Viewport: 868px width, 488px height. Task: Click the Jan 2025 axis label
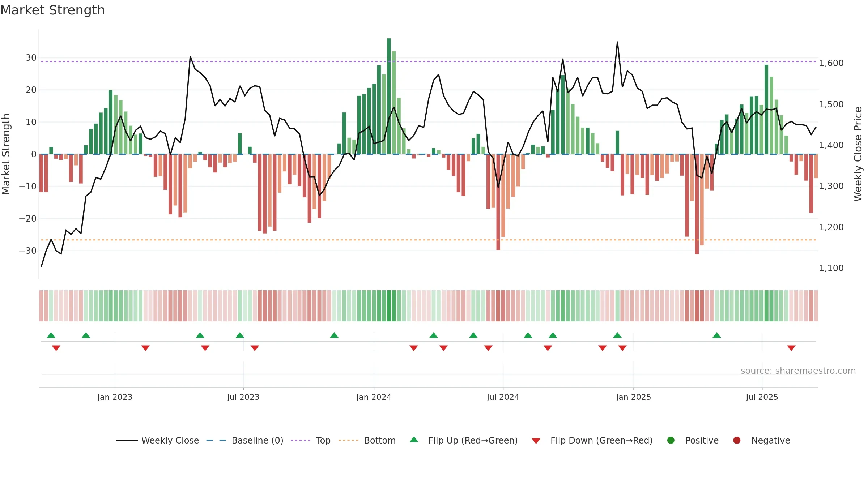coord(633,397)
